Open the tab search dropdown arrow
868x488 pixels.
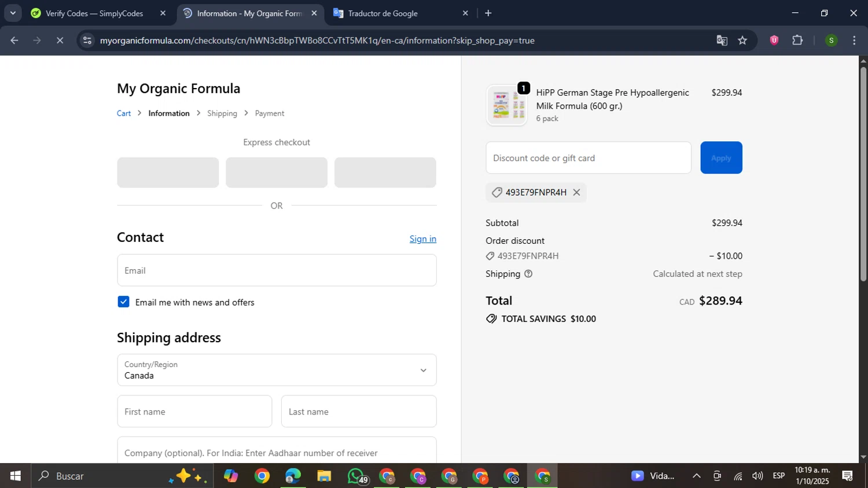13,13
